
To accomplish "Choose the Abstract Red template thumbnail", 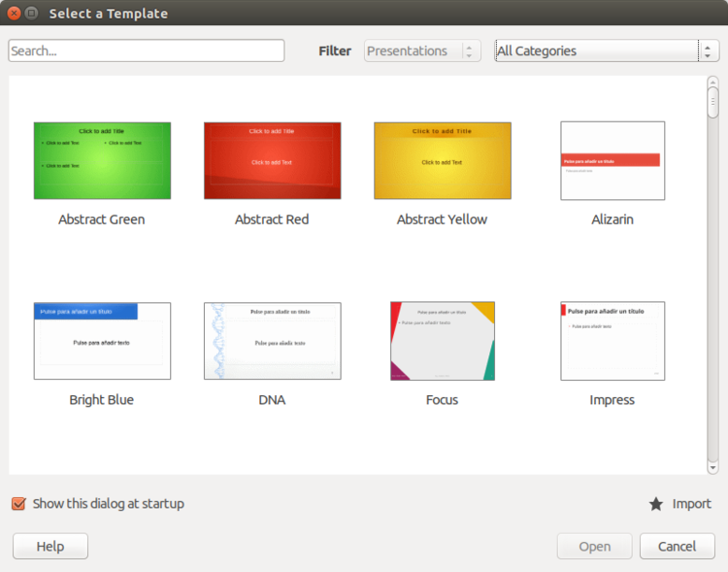I will [272, 160].
